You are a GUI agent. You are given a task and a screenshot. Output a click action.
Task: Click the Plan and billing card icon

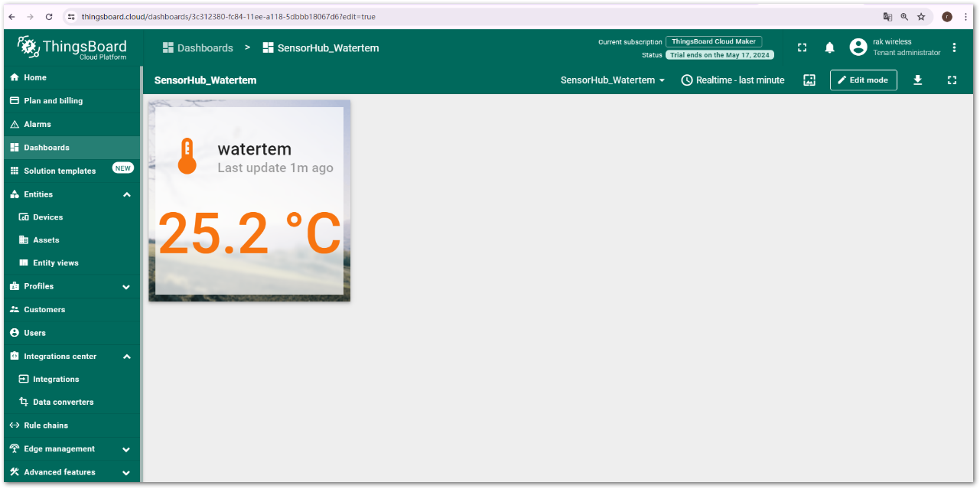pyautogui.click(x=15, y=101)
